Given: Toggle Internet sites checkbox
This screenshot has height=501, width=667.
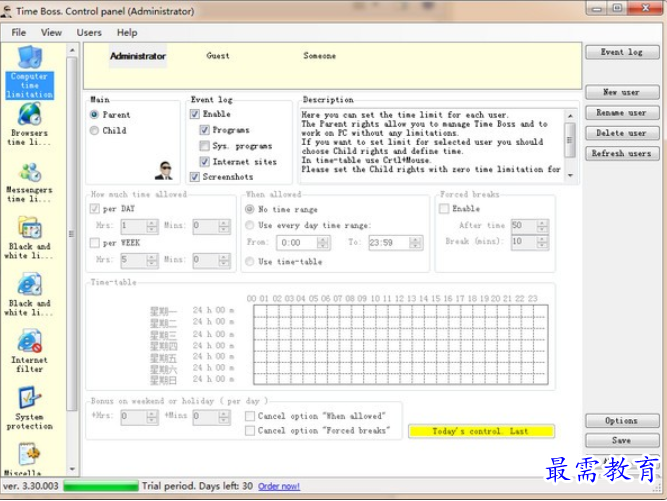Looking at the screenshot, I should click(x=204, y=162).
